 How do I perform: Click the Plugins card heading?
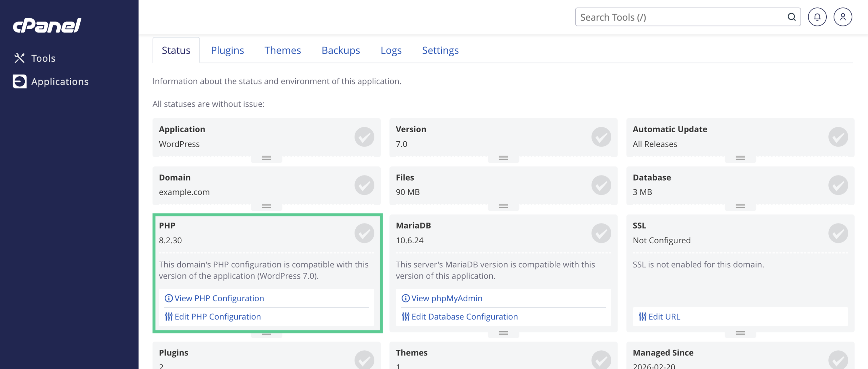[174, 353]
